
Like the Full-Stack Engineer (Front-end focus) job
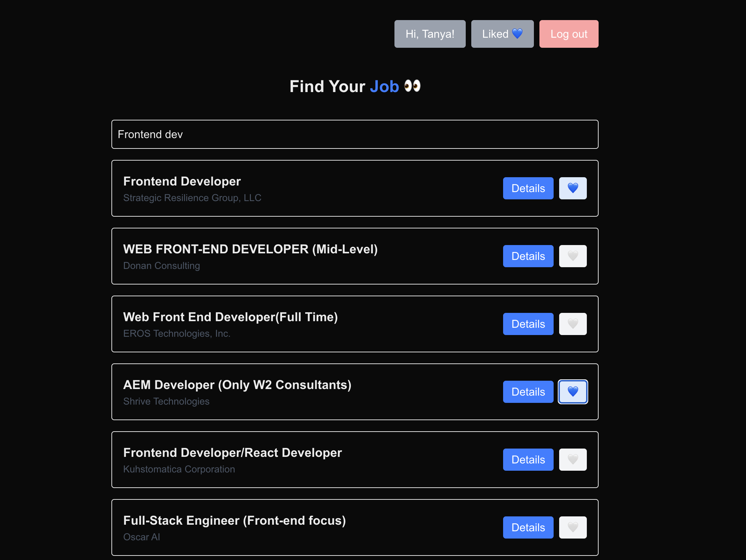click(573, 527)
